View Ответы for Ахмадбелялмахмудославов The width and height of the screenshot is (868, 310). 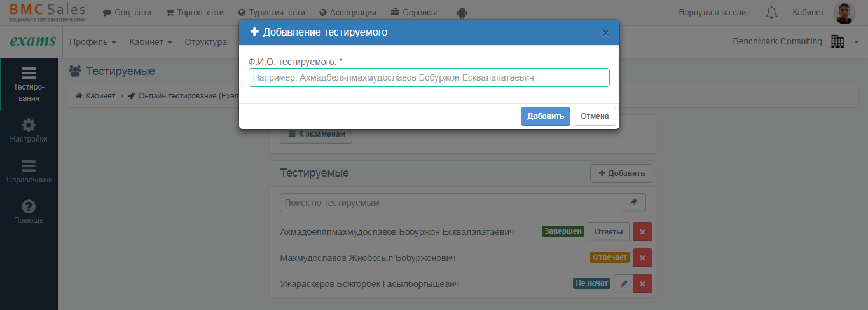(x=609, y=232)
